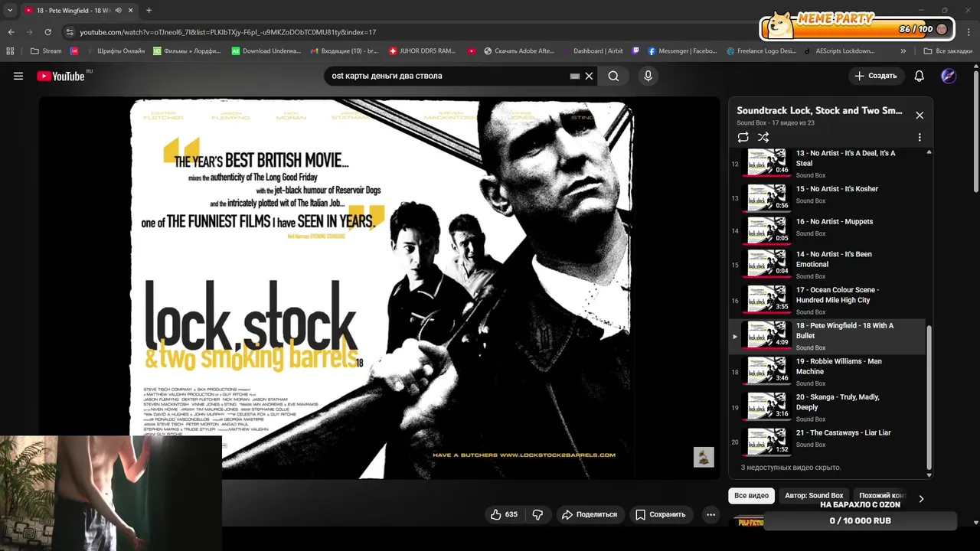The image size is (980, 551).
Task: Click the Поделиться share button
Action: (590, 514)
